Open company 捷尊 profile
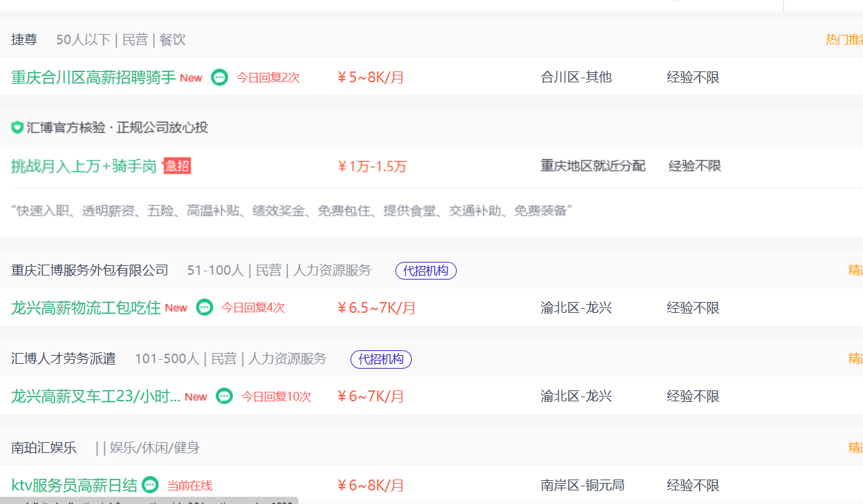Image resolution: width=863 pixels, height=504 pixels. (25, 40)
